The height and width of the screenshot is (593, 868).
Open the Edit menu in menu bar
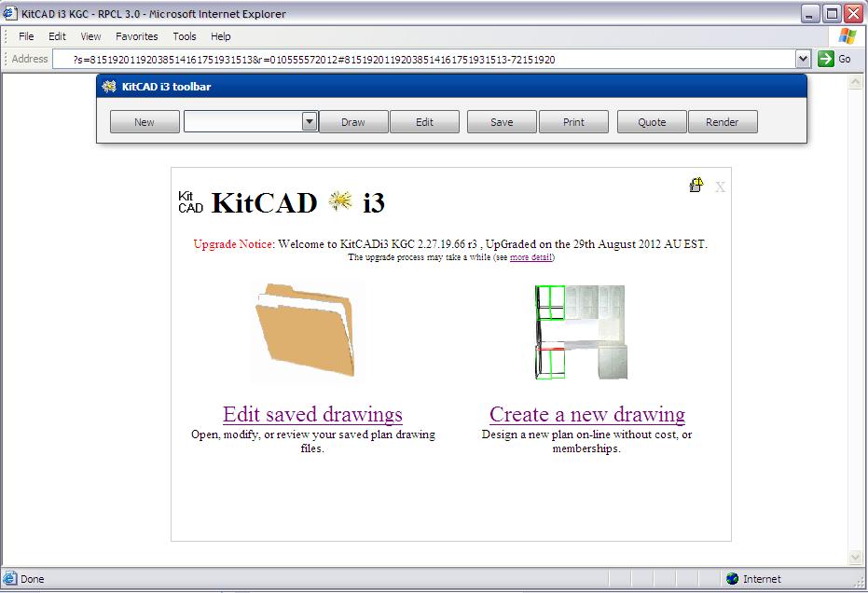[x=57, y=36]
